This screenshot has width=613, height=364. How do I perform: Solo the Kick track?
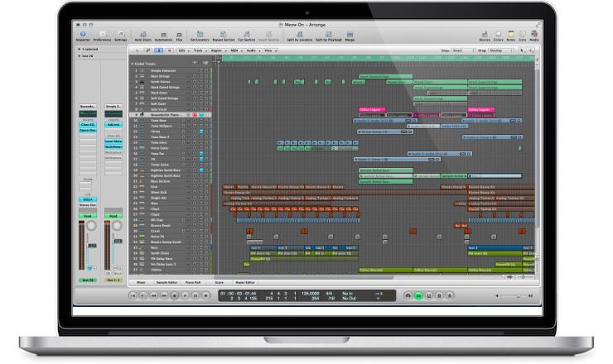(206, 187)
